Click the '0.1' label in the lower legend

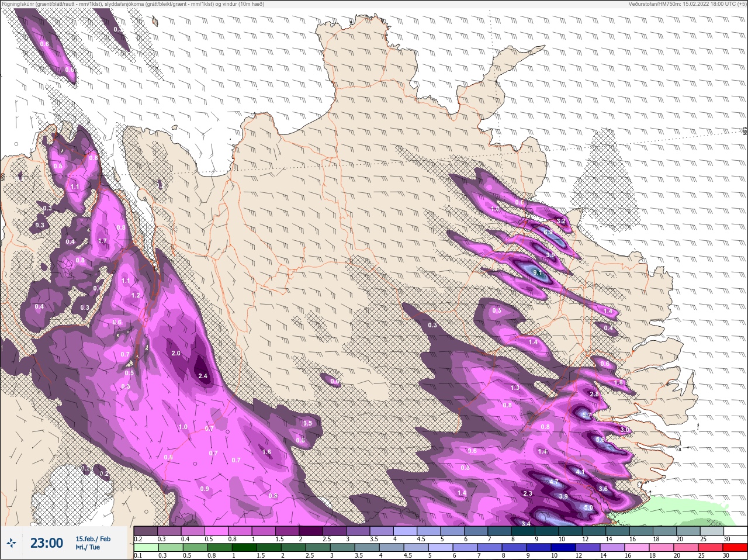click(x=137, y=555)
